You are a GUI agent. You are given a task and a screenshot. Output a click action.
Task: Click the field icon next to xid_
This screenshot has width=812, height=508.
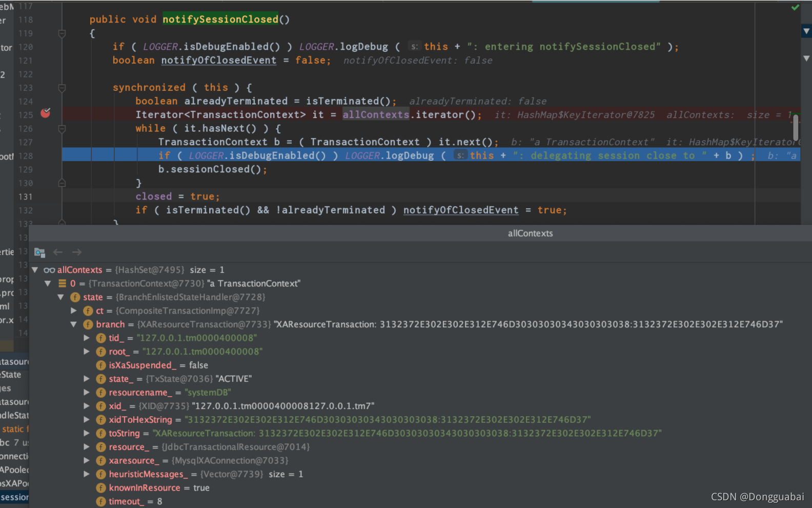click(101, 406)
